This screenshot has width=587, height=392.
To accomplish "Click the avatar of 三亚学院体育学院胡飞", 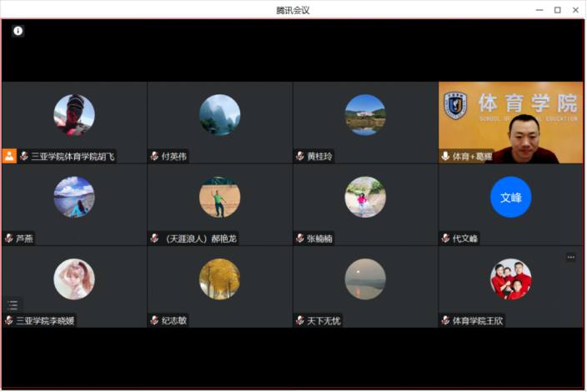I will (74, 115).
